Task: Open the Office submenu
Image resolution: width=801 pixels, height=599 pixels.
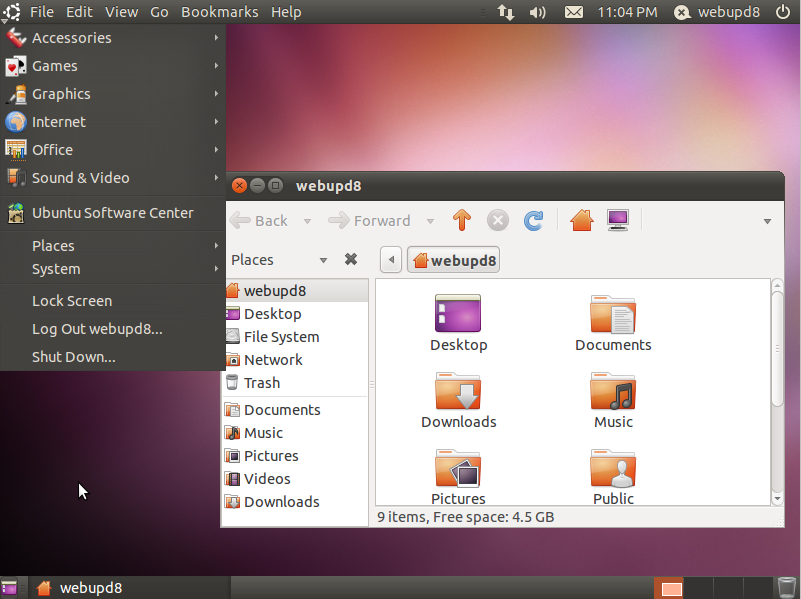Action: [113, 150]
